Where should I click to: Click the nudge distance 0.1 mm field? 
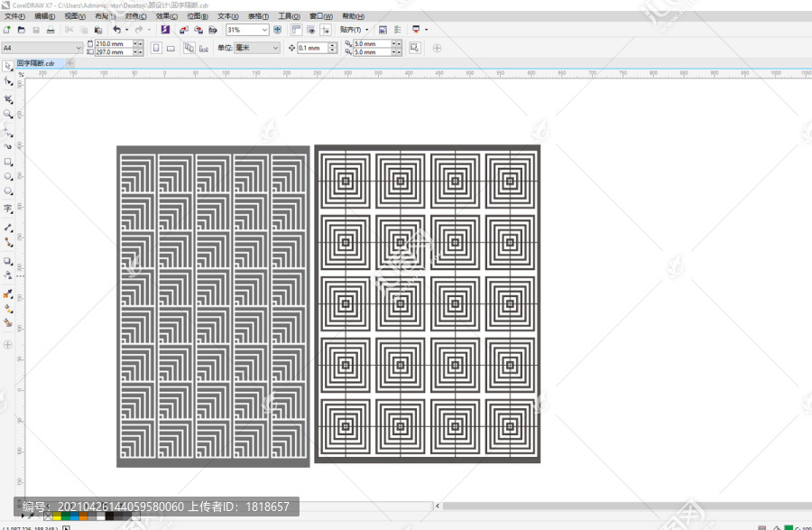pyautogui.click(x=313, y=48)
